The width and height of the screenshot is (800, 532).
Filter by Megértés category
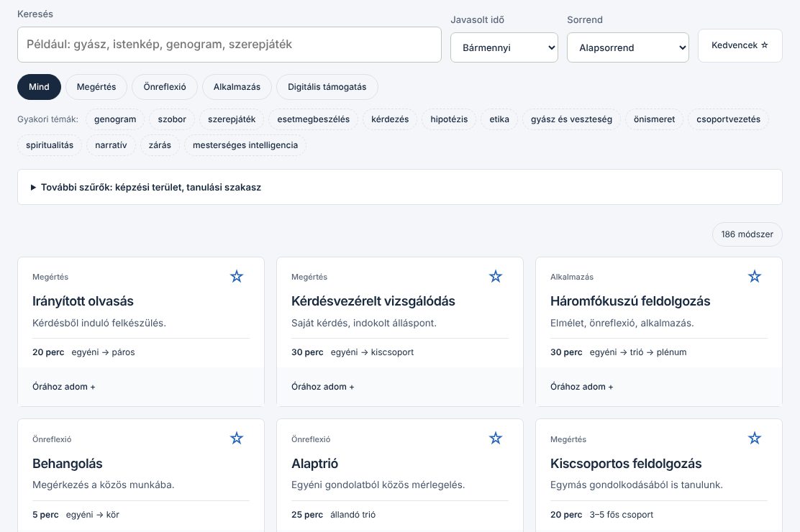(96, 87)
